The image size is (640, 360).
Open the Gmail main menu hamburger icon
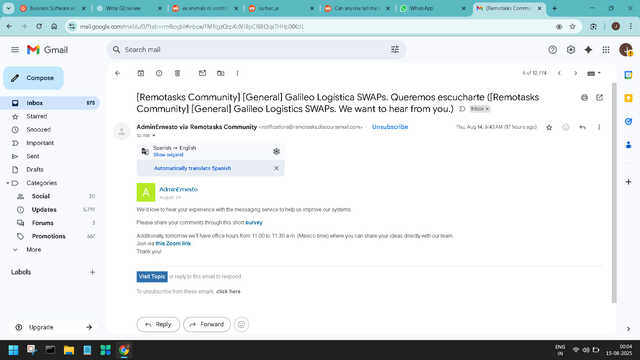point(15,50)
